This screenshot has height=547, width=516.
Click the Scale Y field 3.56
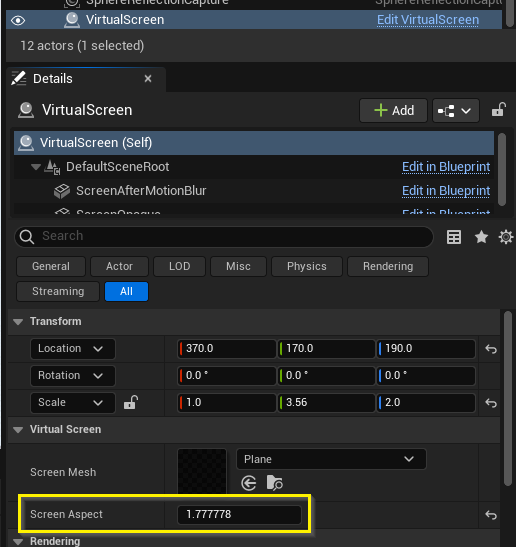pyautogui.click(x=327, y=403)
